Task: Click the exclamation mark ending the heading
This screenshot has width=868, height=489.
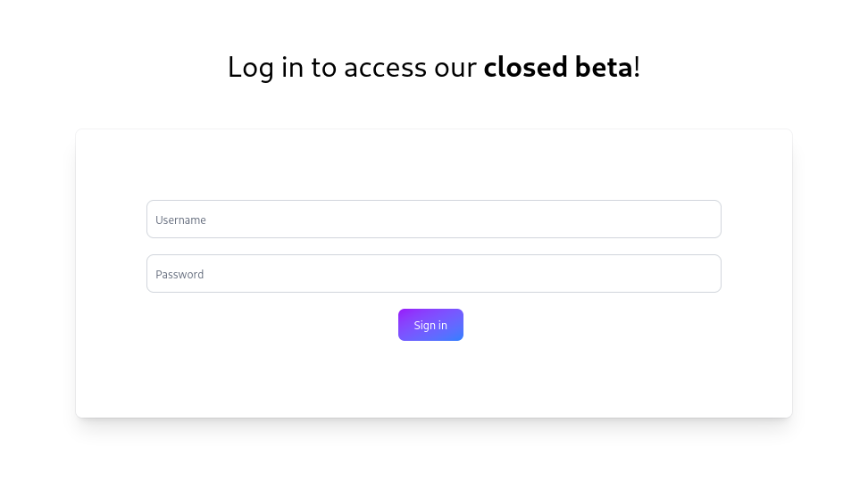Action: pos(637,67)
